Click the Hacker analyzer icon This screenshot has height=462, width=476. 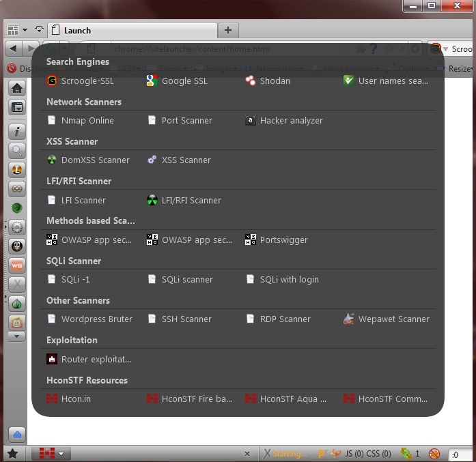251,120
